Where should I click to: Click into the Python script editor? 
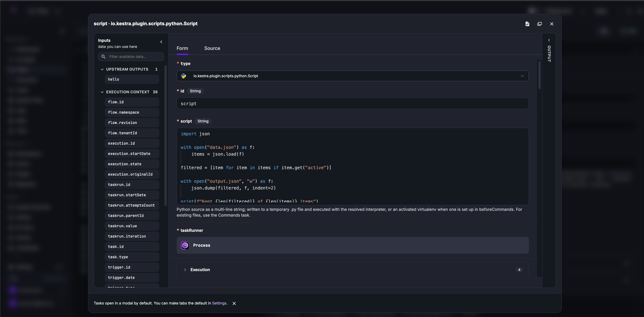click(x=352, y=166)
